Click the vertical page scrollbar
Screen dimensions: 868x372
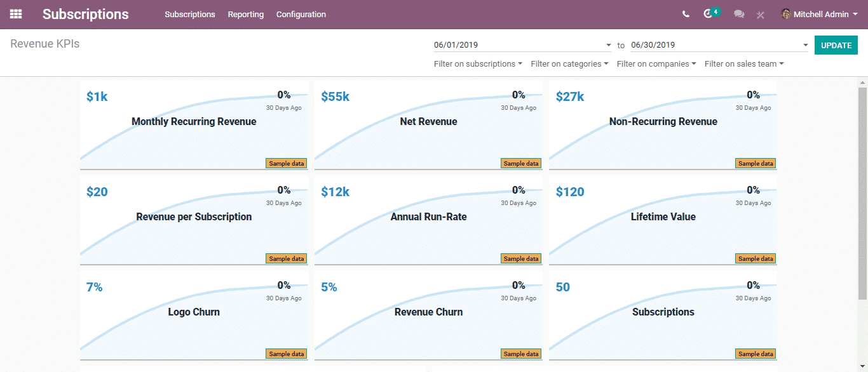pos(862,190)
